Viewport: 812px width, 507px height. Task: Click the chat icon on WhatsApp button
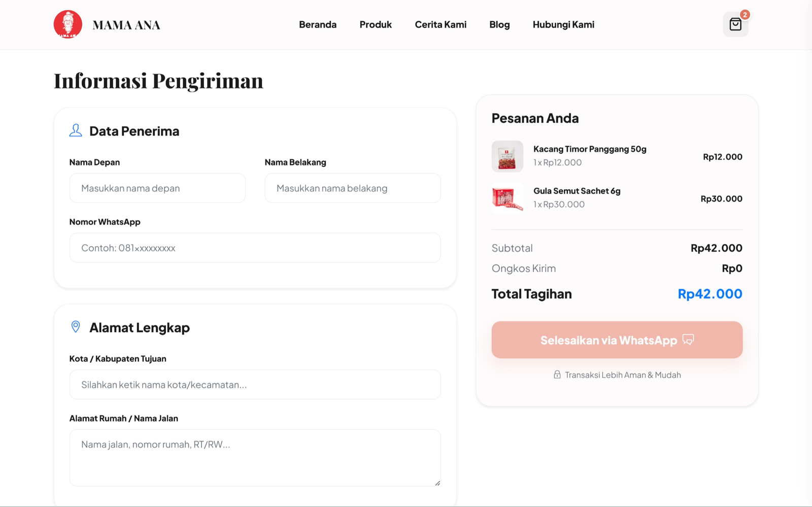tap(688, 340)
